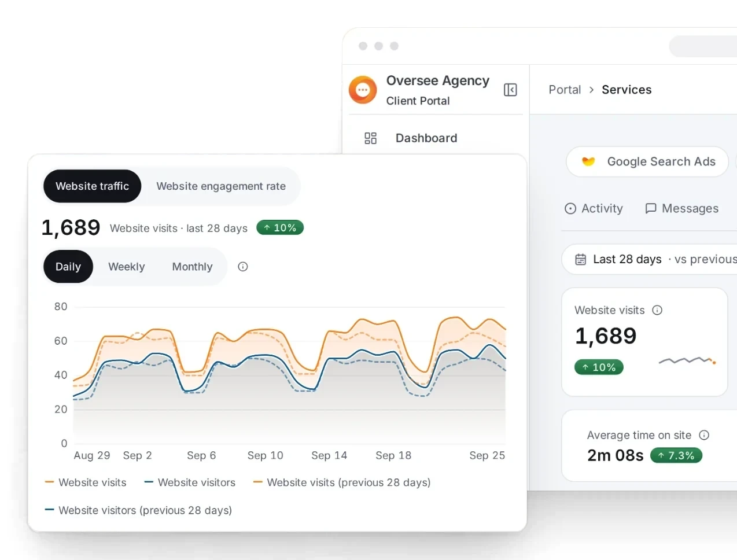The height and width of the screenshot is (560, 737).
Task: Click the Oversee Agency orange logo
Action: pyautogui.click(x=363, y=90)
